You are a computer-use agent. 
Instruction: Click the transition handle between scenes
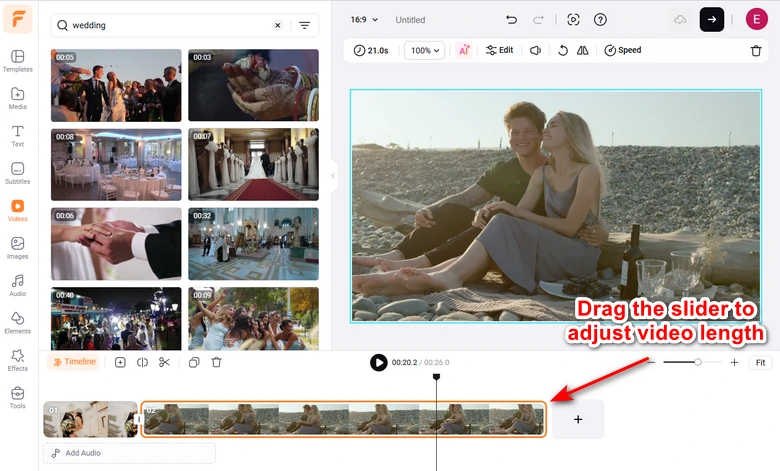pyautogui.click(x=139, y=419)
